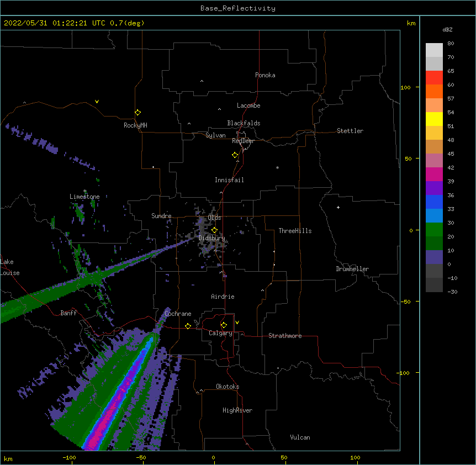Click the Innisfail city label
Image resolution: width=476 pixels, height=465 pixels.
(x=229, y=180)
